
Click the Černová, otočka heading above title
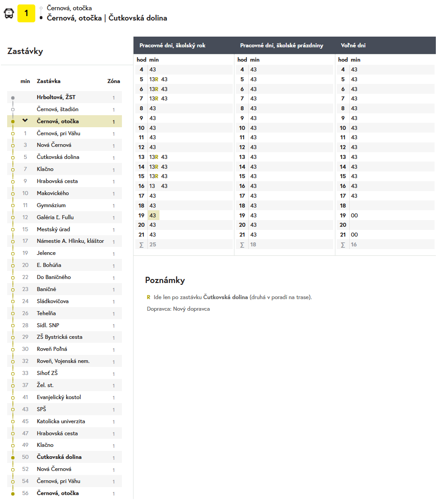(69, 8)
